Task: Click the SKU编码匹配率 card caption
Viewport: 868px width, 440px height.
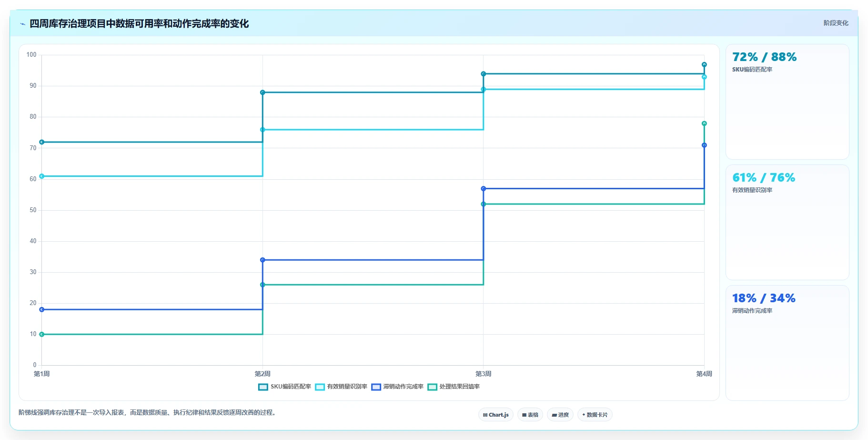Action: (752, 70)
